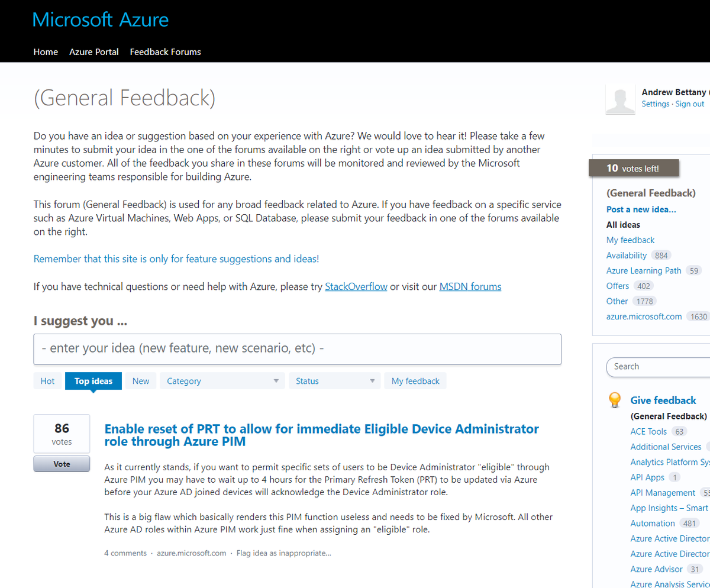Open Andrew Bettany profile name
The height and width of the screenshot is (588, 710).
[674, 92]
